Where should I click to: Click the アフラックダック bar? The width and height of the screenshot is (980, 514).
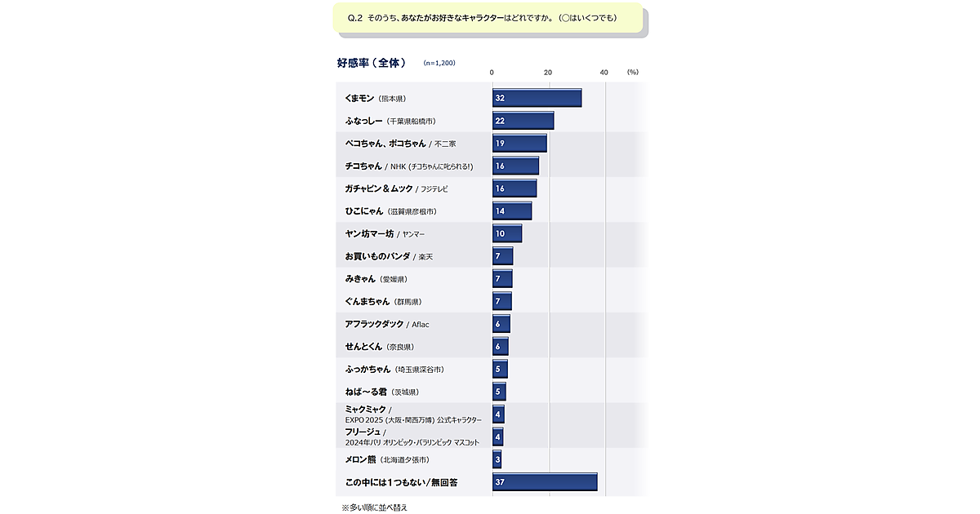point(501,324)
